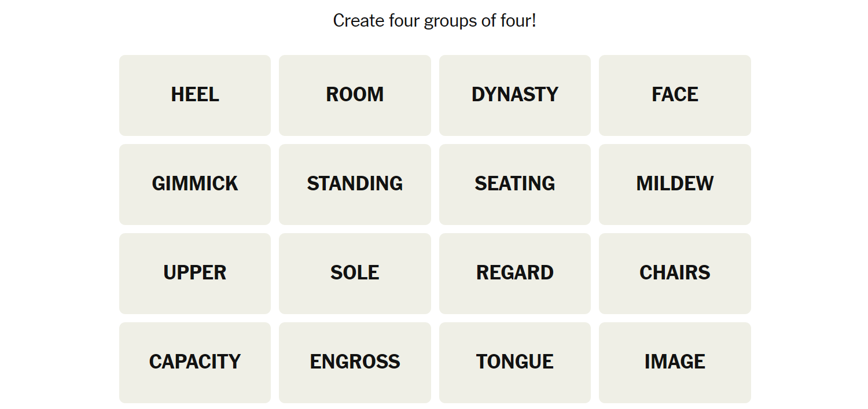Click the 'Create four groups of four!' heading

435,21
